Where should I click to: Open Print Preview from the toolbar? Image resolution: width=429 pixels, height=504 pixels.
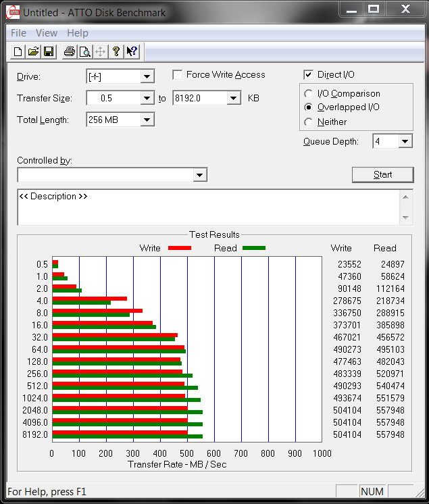[84, 52]
